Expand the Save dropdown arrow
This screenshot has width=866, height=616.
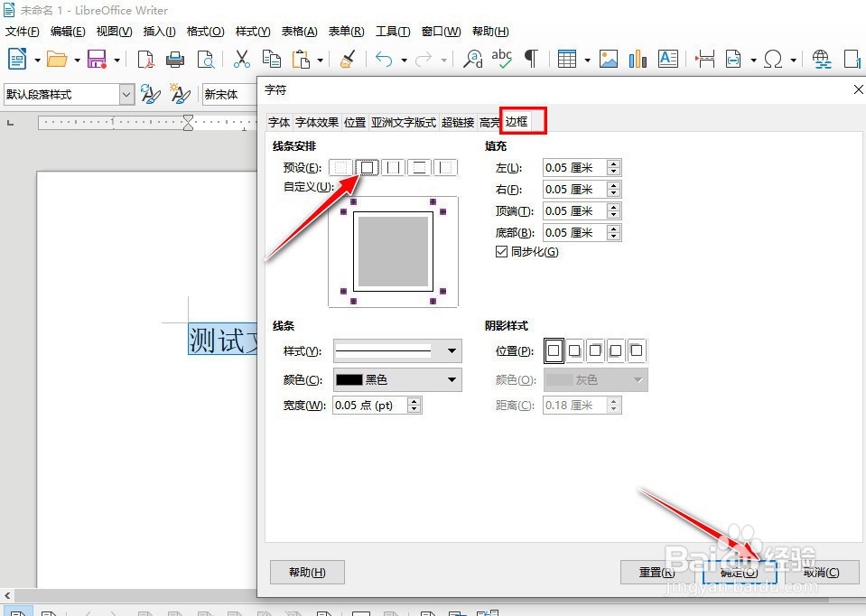click(x=117, y=60)
